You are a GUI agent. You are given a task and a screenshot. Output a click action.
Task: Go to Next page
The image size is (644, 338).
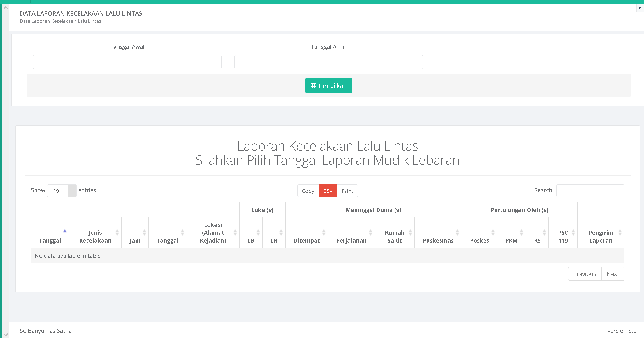(612, 274)
